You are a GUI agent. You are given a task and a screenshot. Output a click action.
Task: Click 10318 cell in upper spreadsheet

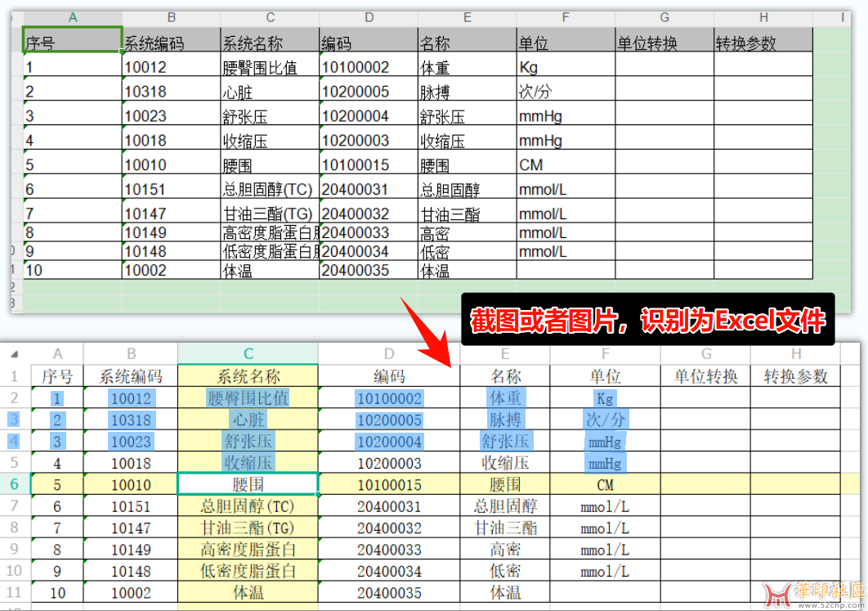[x=171, y=88]
